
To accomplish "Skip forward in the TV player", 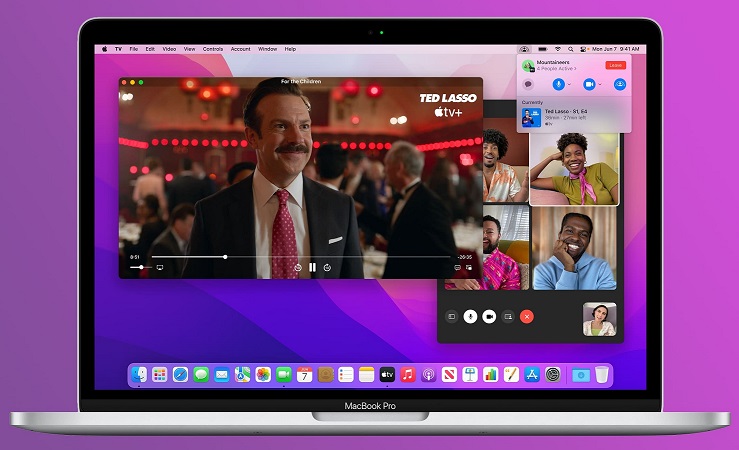I will coord(327,268).
